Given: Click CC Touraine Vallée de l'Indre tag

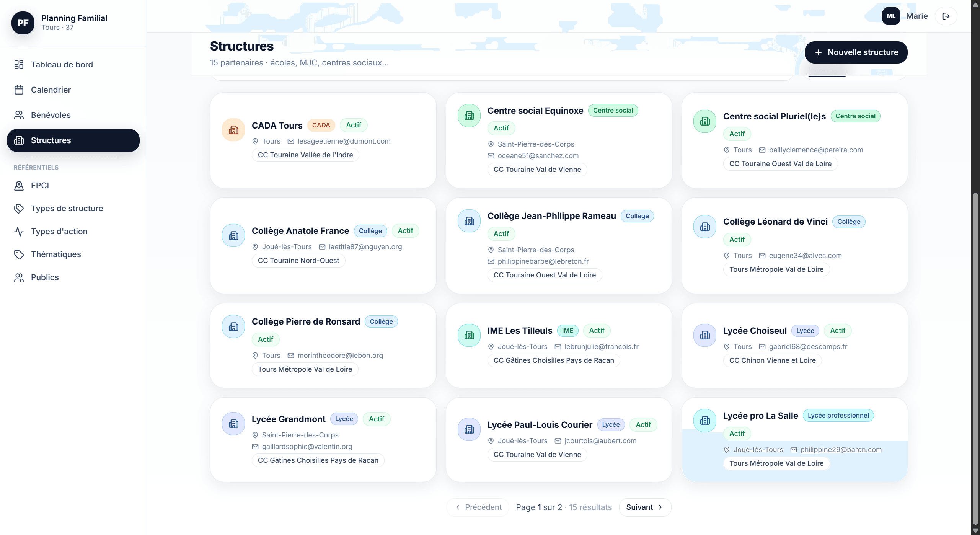Looking at the screenshot, I should (x=305, y=155).
